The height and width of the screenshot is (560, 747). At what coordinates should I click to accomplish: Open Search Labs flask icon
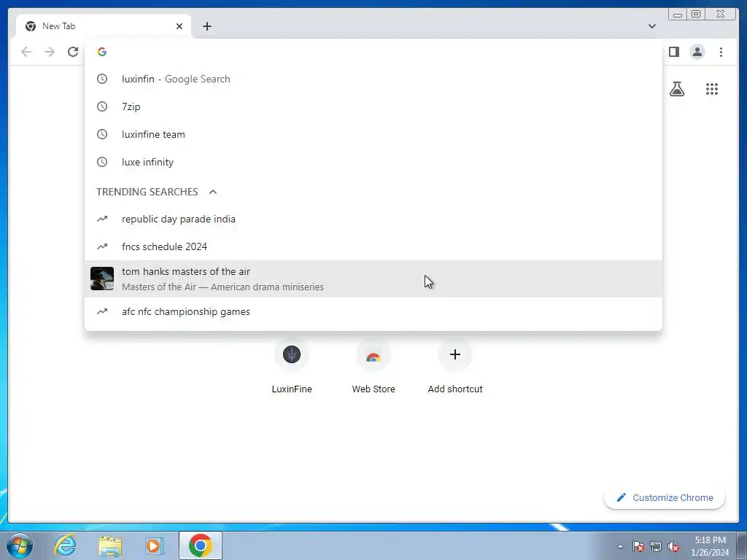pos(677,89)
